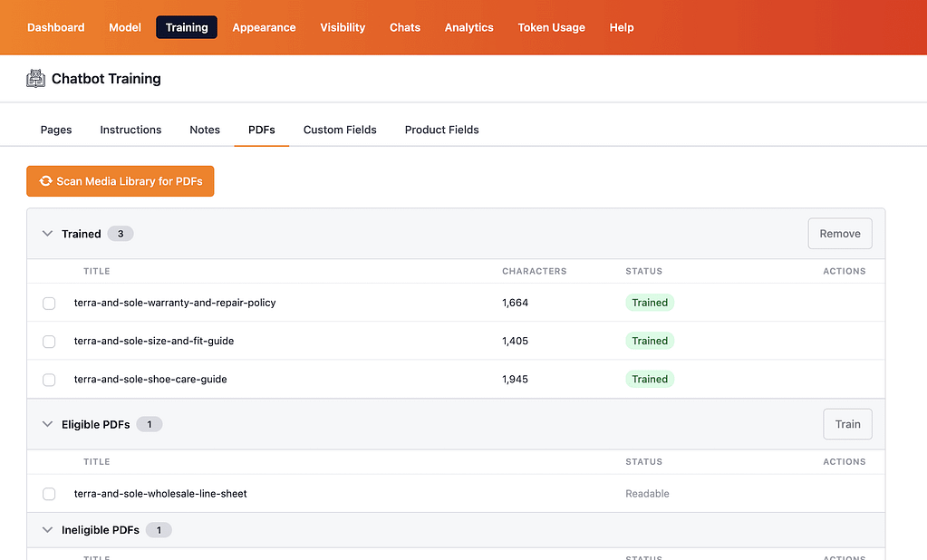Click the terra-and-sole-shoe-care-guide title
This screenshot has width=927, height=560.
(x=150, y=379)
